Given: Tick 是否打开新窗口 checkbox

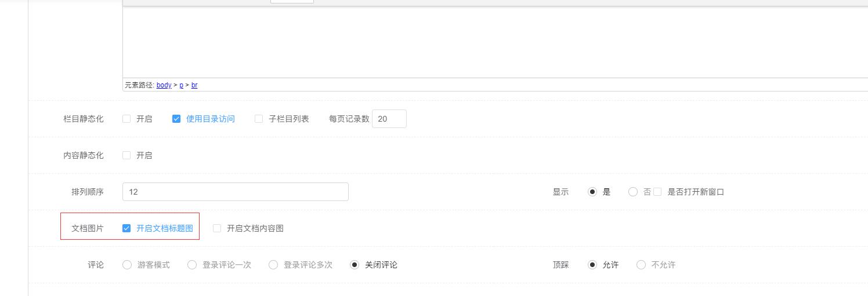Looking at the screenshot, I should 657,192.
